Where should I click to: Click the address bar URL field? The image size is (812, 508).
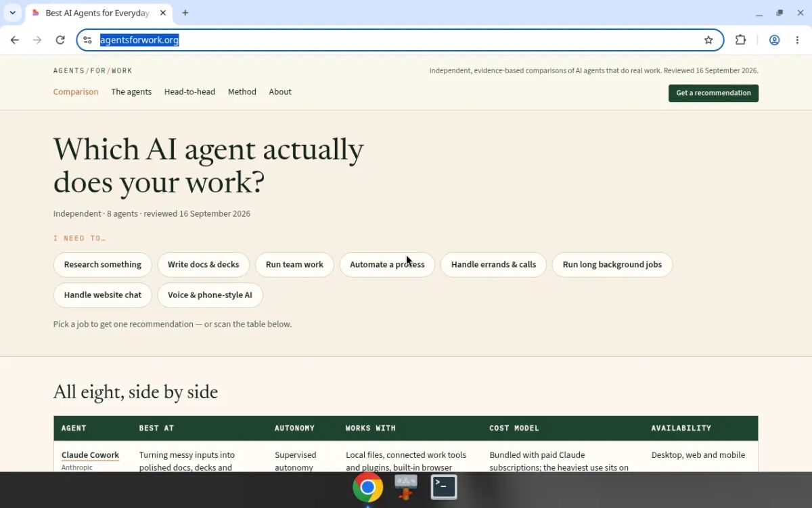401,40
